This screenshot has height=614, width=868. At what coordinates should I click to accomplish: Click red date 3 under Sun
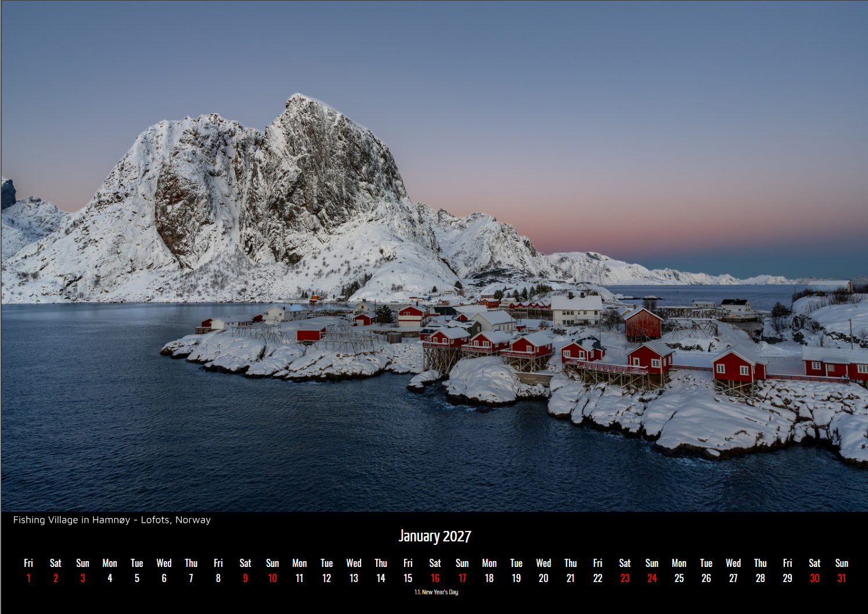pos(82,578)
